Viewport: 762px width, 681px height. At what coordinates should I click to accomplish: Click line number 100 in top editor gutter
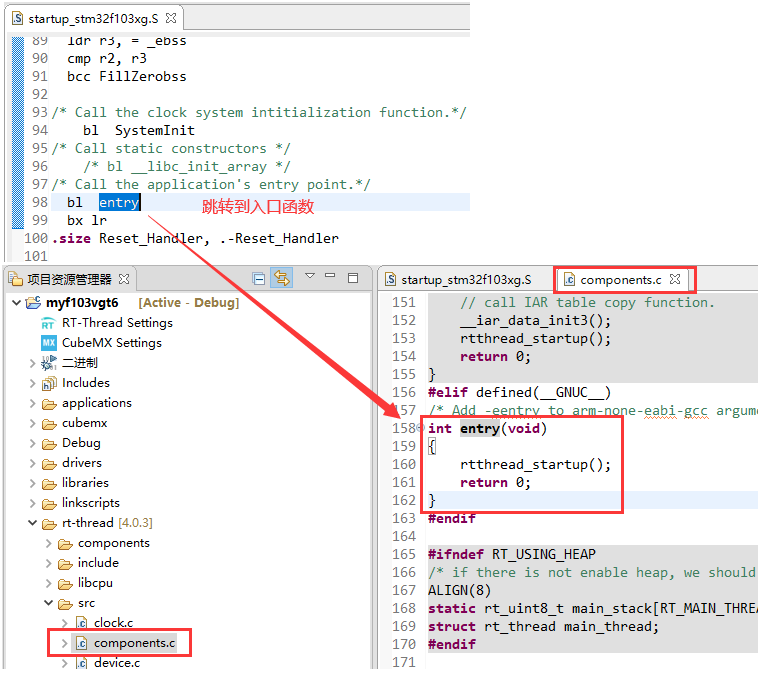tap(36, 239)
